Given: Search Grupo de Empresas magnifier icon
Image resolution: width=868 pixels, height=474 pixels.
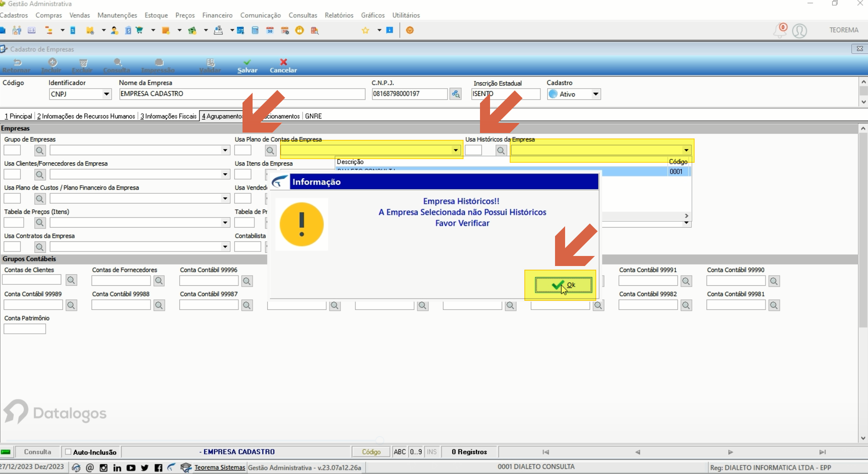Looking at the screenshot, I should click(x=40, y=150).
